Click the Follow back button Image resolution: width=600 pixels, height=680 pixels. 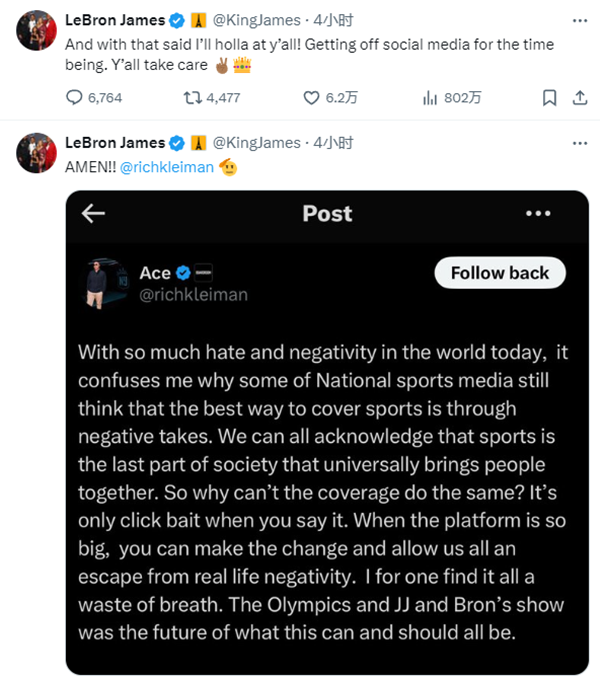pos(500,273)
